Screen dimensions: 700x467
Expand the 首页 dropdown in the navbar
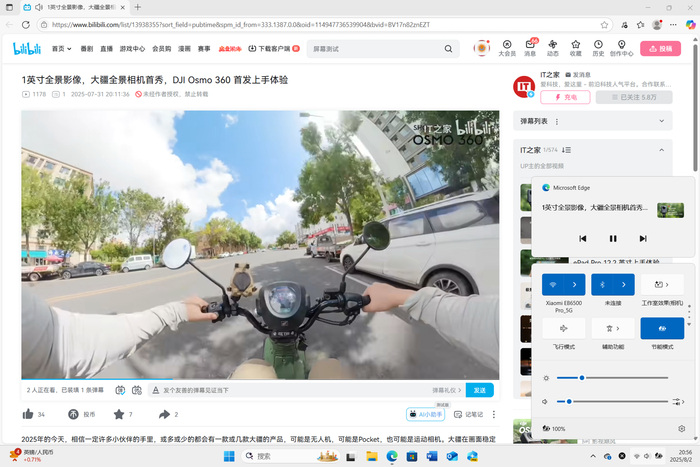pyautogui.click(x=62, y=49)
